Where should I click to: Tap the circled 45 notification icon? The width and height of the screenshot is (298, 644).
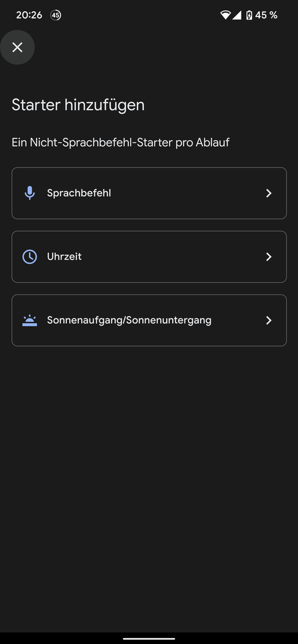click(x=56, y=15)
